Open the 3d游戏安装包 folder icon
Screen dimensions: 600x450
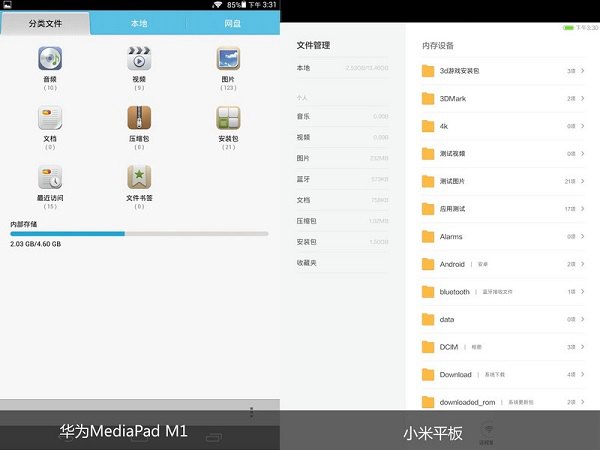(x=428, y=71)
